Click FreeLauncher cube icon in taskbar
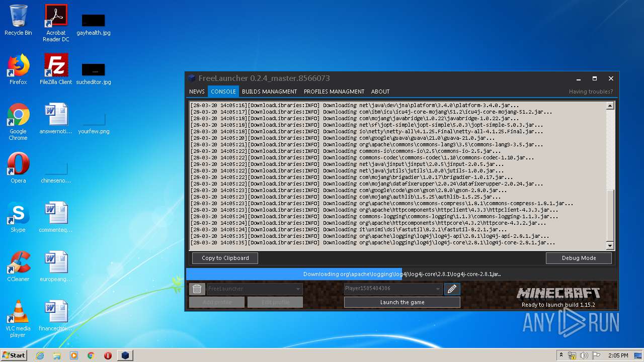The width and height of the screenshot is (644, 362). click(125, 355)
